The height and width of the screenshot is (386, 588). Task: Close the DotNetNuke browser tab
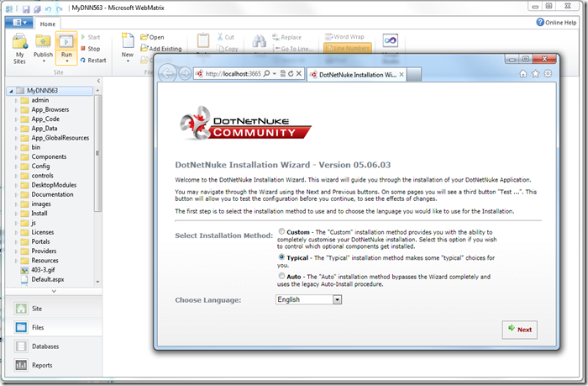[402, 74]
